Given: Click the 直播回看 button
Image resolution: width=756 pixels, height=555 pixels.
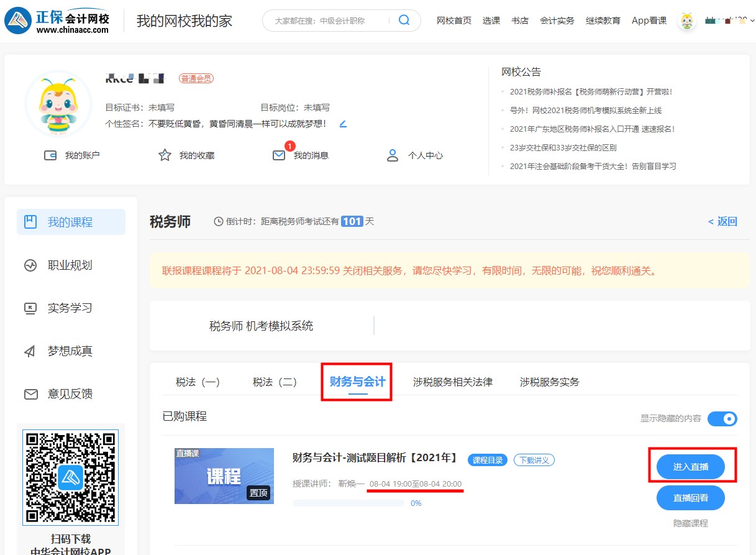Looking at the screenshot, I should (x=691, y=498).
